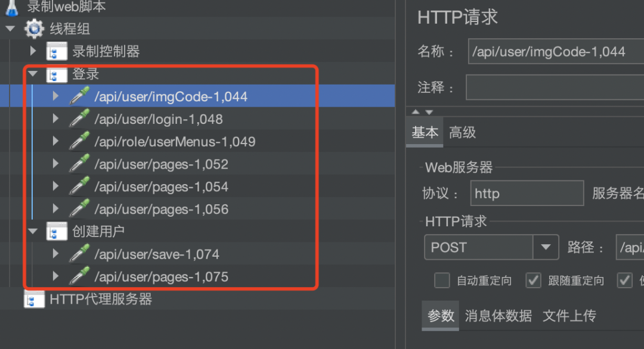Collapse the 创建用户 controller node
The image size is (644, 349).
click(x=33, y=231)
